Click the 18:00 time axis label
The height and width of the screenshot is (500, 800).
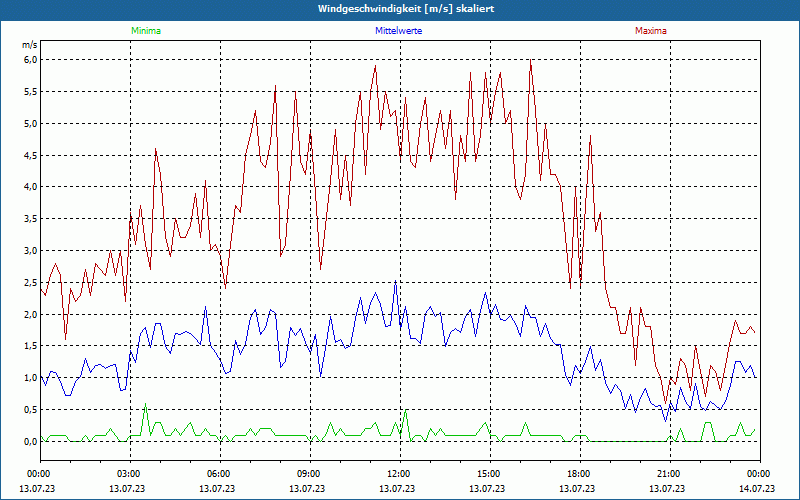coord(580,474)
